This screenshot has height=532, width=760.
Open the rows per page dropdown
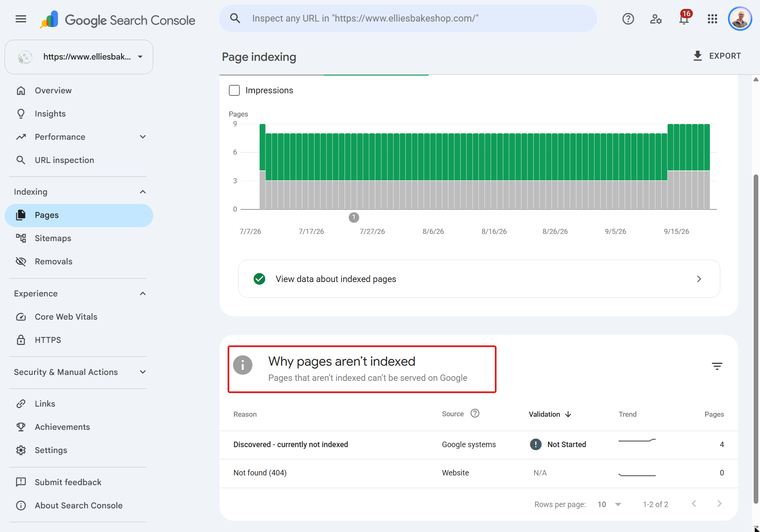[610, 504]
